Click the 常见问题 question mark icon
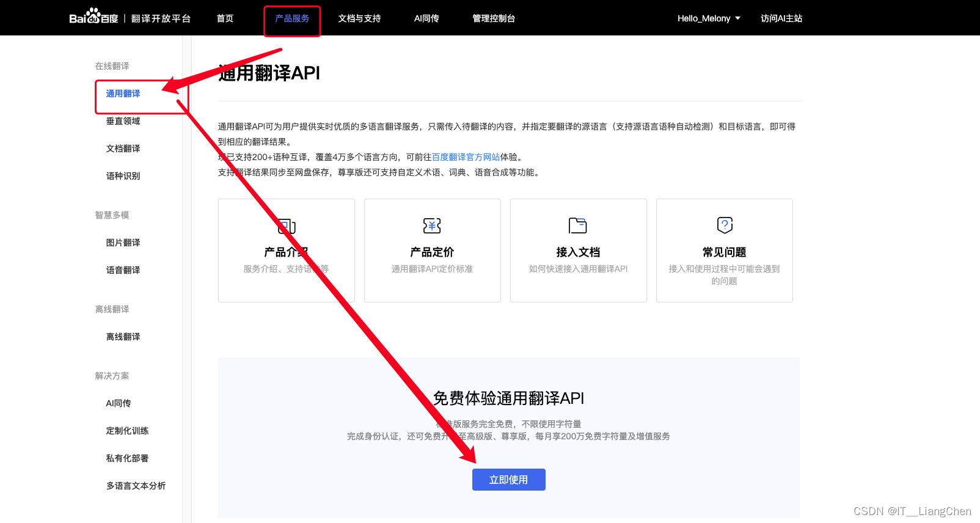 [x=725, y=225]
